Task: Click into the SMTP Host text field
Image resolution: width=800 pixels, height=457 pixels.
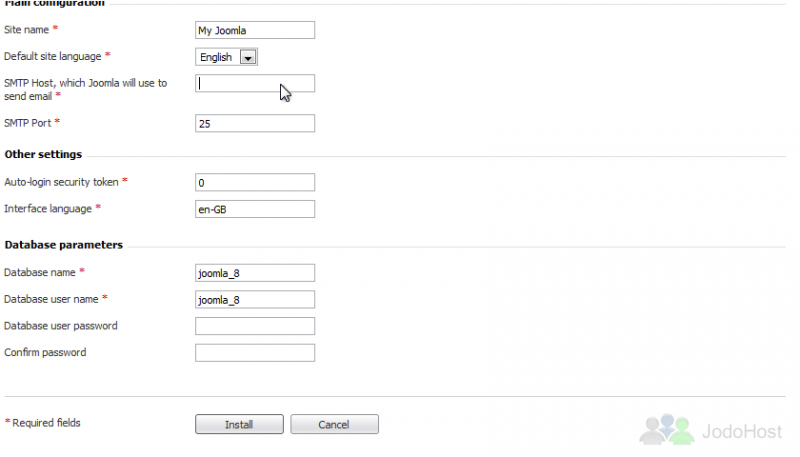Action: 255,83
